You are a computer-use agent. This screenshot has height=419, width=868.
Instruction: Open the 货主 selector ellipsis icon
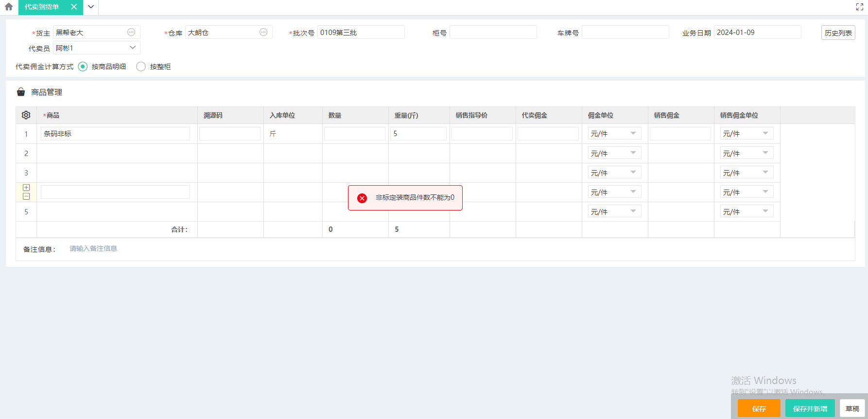(131, 32)
